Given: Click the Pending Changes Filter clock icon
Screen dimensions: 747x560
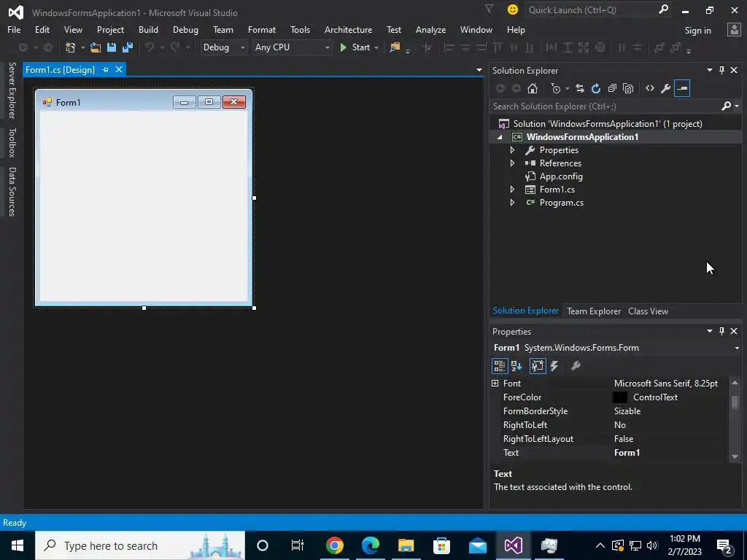Looking at the screenshot, I should click(x=556, y=88).
